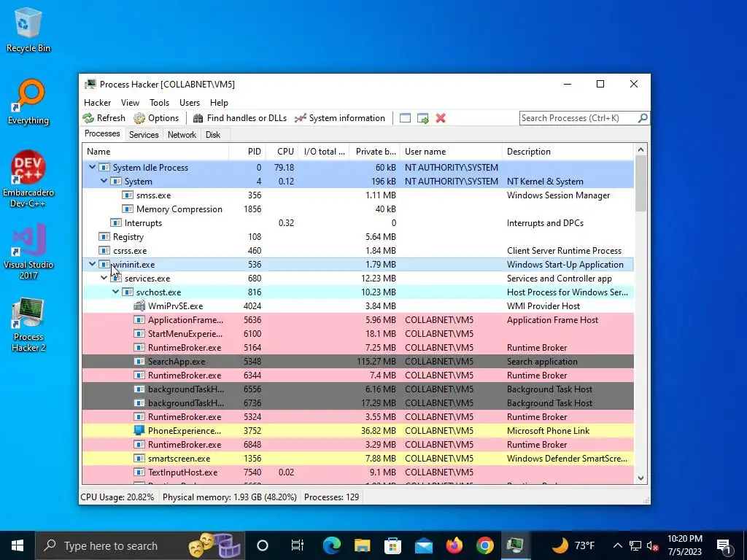Open the Process Hacker 2 desktop shortcut
Screen dimensions: 747x560
coord(28,325)
